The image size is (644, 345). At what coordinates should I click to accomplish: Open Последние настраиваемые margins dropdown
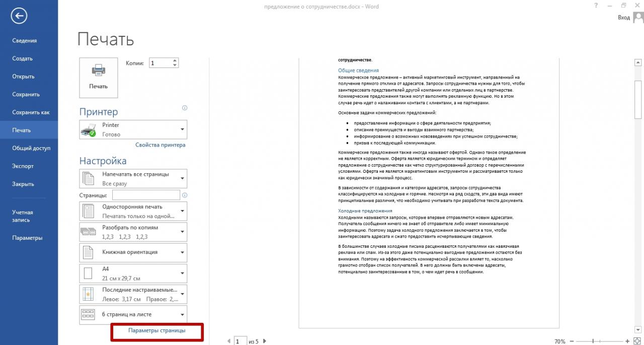tap(133, 294)
